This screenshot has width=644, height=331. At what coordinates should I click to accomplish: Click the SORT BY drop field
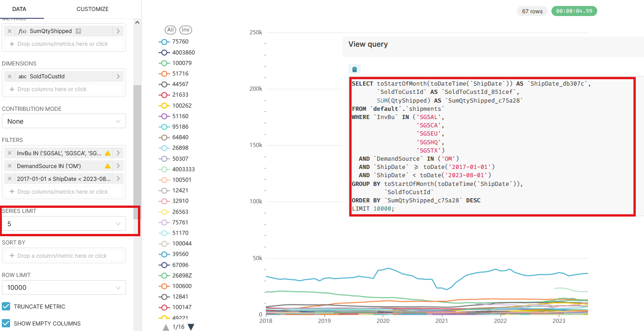coord(64,255)
